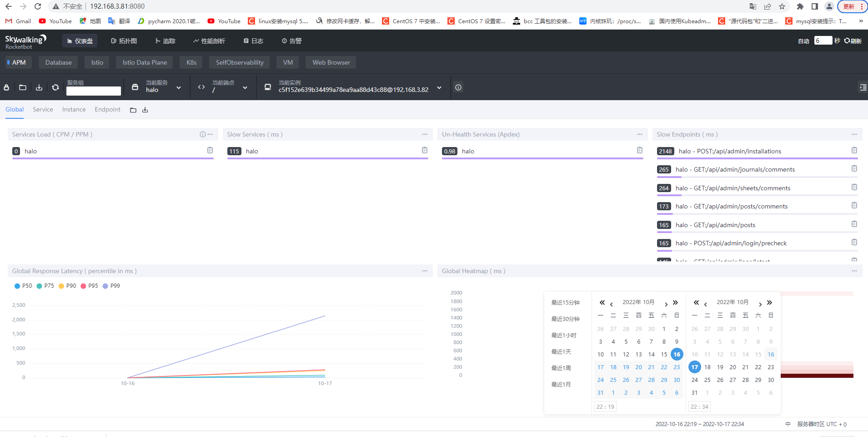This screenshot has width=868, height=437.
Task: Copy the login/precheck endpoint name
Action: coord(854,242)
